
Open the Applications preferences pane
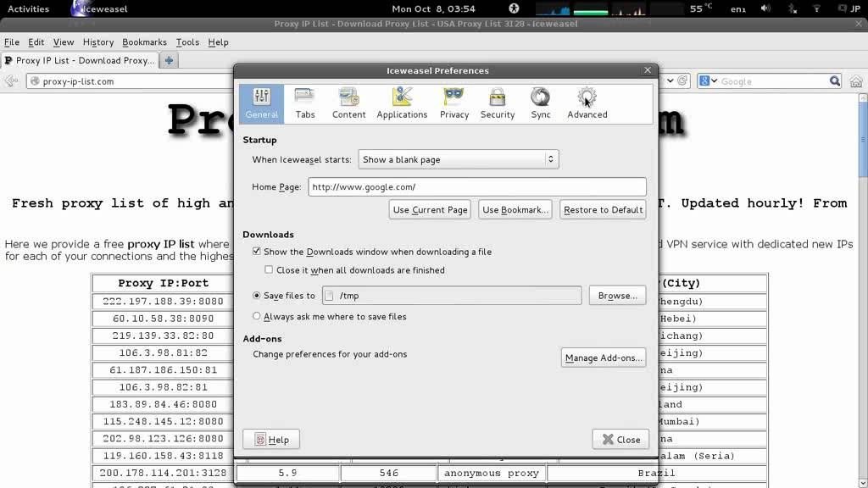coord(402,103)
